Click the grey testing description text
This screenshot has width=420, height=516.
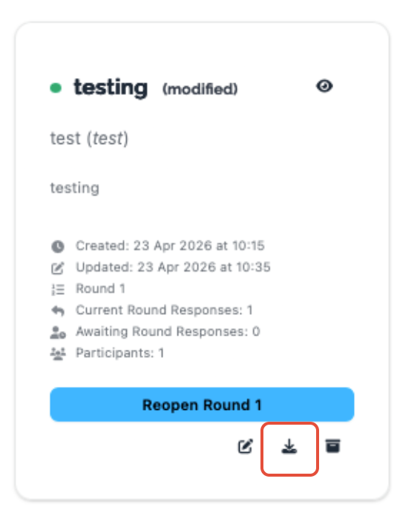pyautogui.click(x=75, y=189)
